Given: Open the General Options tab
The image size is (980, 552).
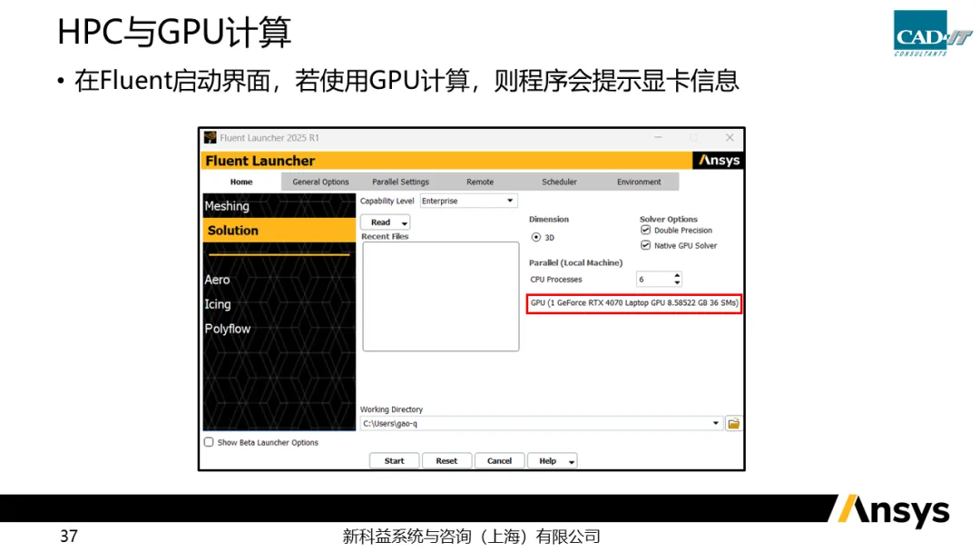Looking at the screenshot, I should pos(320,182).
